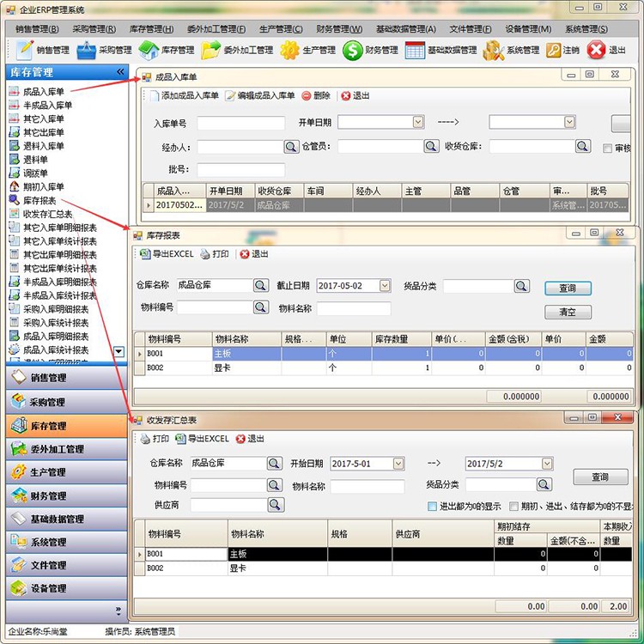Screen dimensions: 644x644
Task: Select row B001 in 收发存汇总表
Action: tap(383, 554)
